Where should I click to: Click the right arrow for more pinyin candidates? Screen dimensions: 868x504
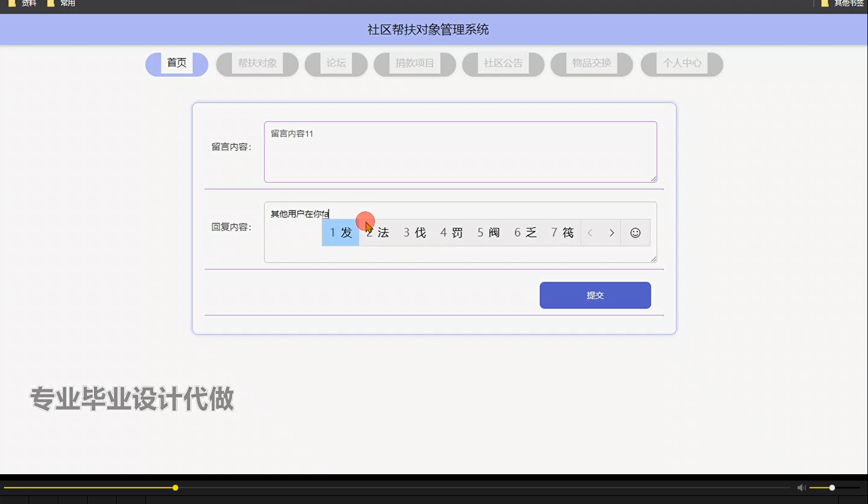[611, 233]
